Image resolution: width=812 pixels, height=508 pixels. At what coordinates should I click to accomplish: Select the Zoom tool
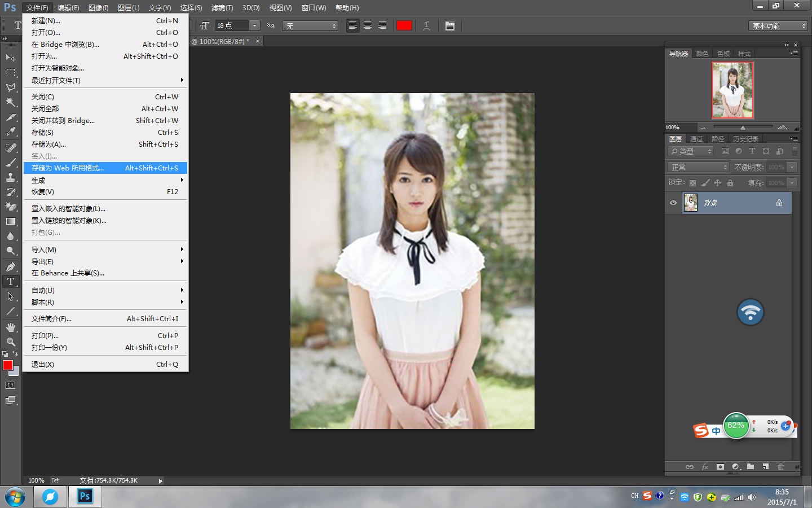pyautogui.click(x=11, y=342)
